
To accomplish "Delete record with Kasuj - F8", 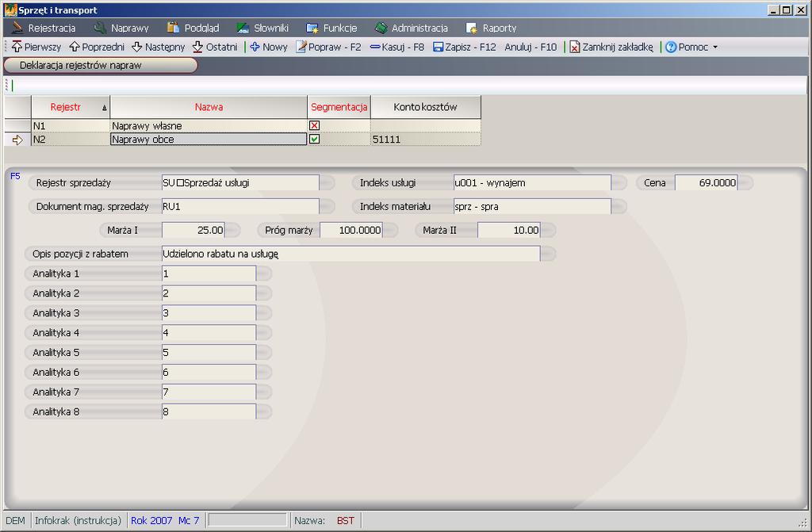I will pos(397,47).
